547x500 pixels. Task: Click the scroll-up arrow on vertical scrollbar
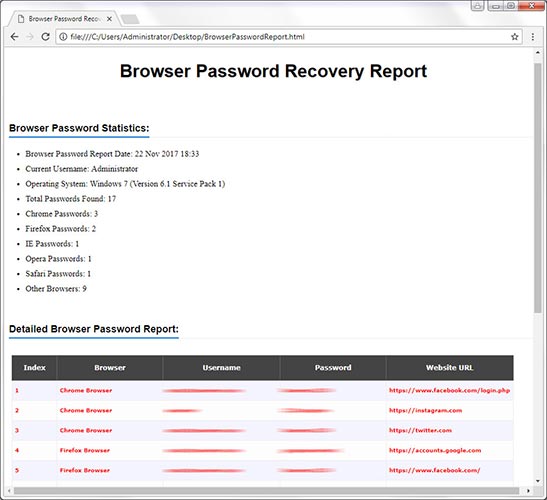pos(538,52)
